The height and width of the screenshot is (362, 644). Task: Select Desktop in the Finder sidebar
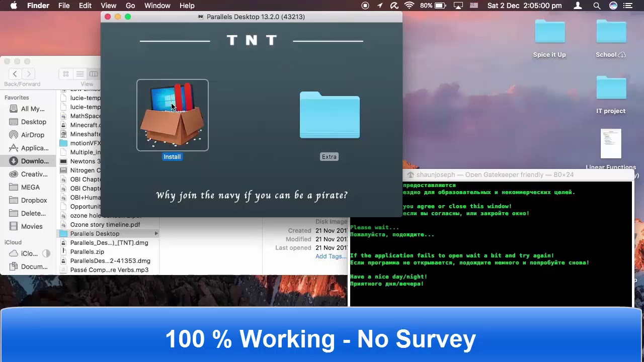(x=28, y=122)
